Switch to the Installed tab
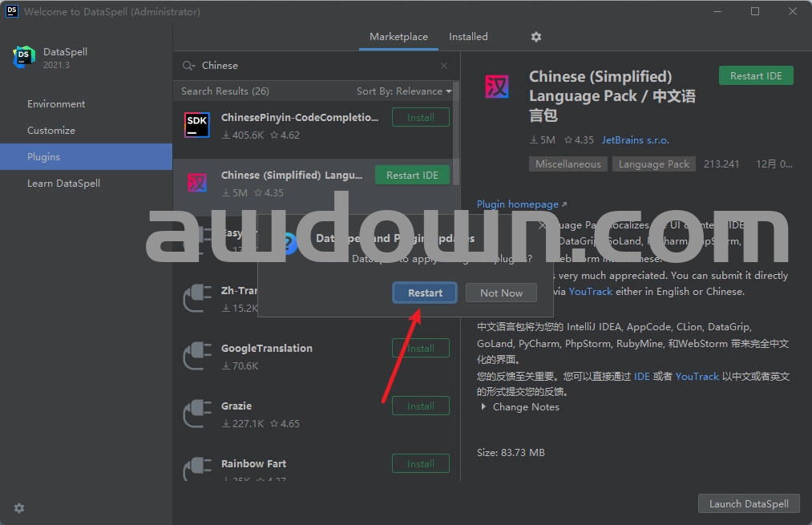The width and height of the screenshot is (812, 525). pos(468,37)
